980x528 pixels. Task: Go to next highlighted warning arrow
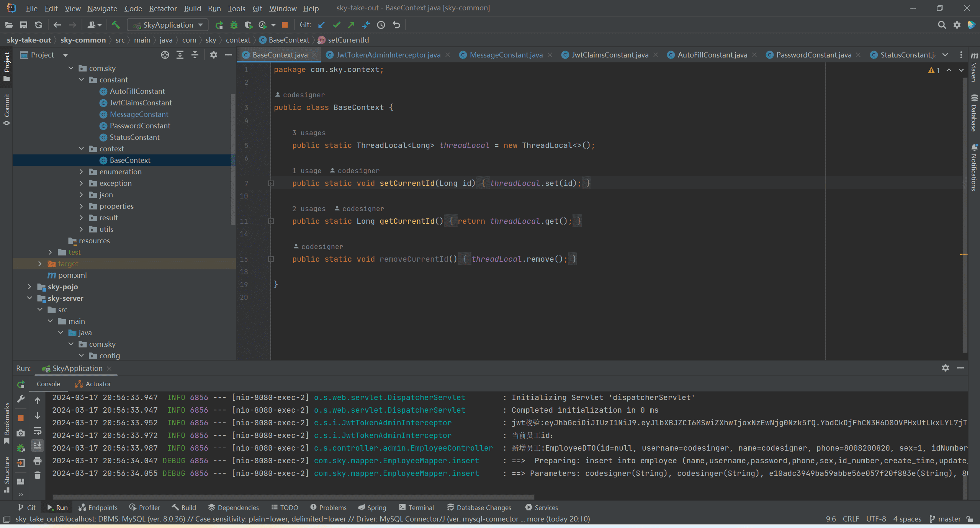click(x=961, y=70)
